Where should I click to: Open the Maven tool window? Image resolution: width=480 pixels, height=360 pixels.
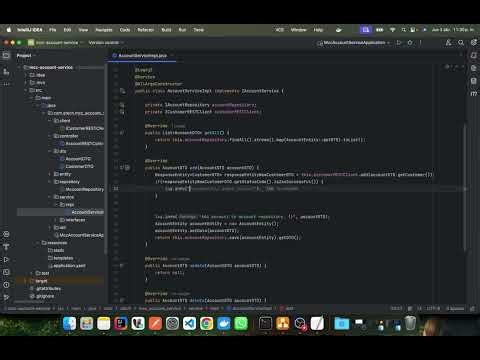(474, 94)
